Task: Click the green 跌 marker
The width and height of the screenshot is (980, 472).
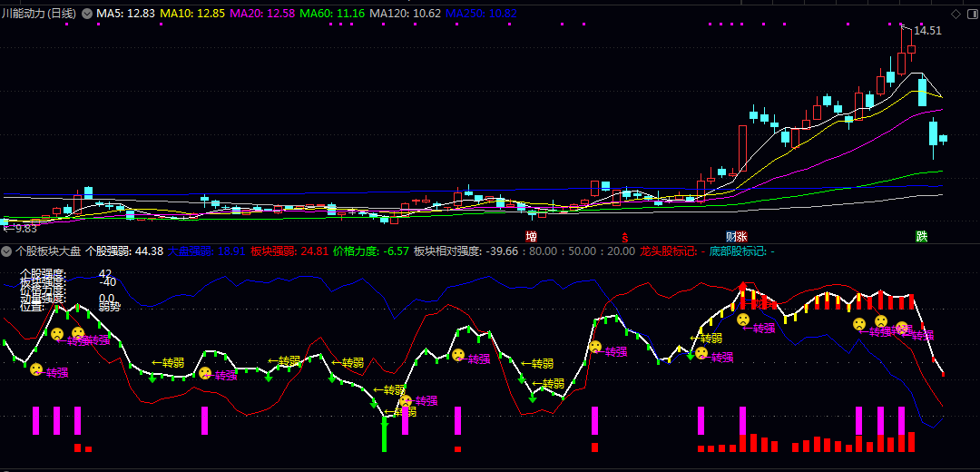Action: pos(922,236)
